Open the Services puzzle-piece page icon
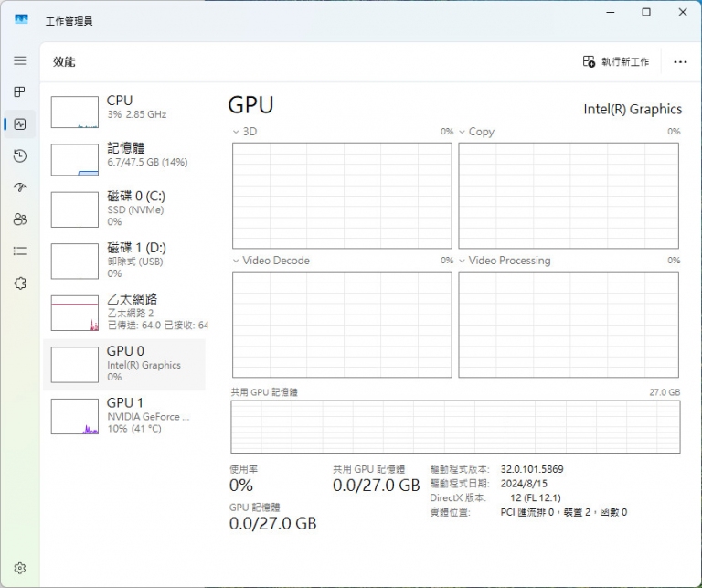The width and height of the screenshot is (702, 588). coord(20,283)
